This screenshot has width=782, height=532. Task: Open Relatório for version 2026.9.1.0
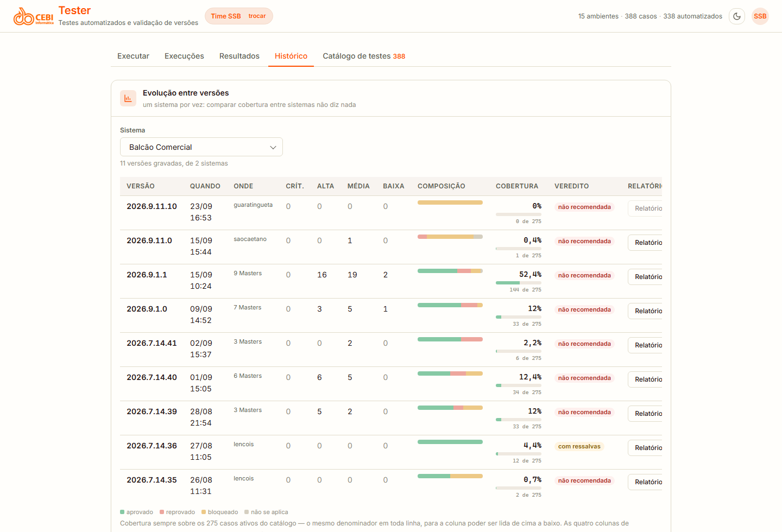click(x=645, y=311)
